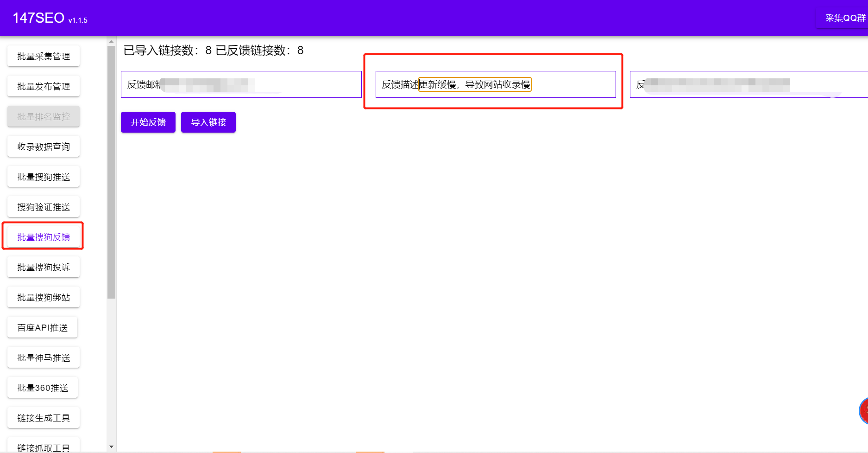Open 批量发布管理 in the sidebar
868x453 pixels.
coord(44,86)
